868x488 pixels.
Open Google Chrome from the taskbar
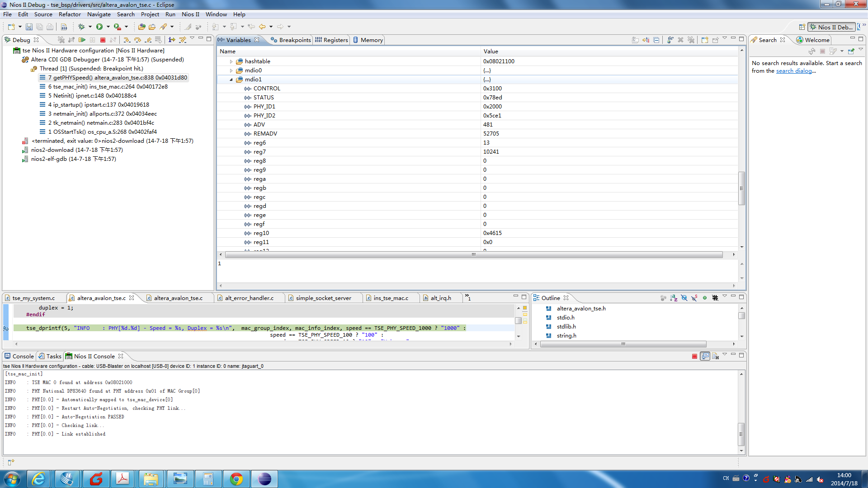236,479
